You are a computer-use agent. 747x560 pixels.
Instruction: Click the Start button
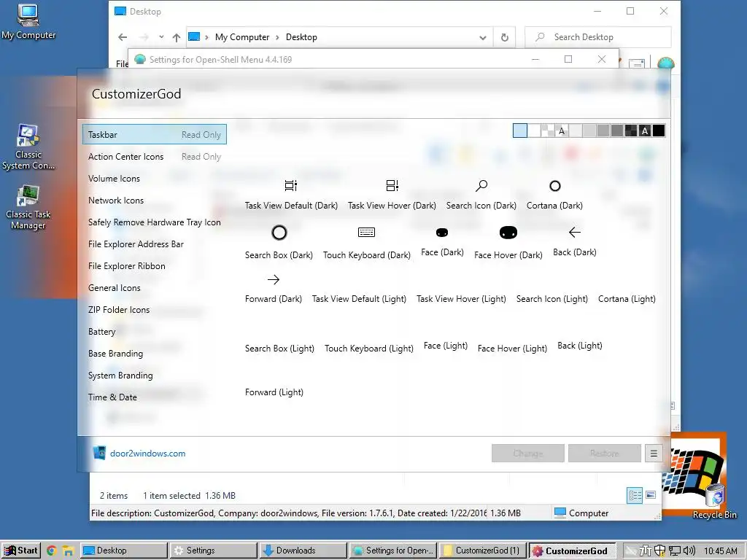pyautogui.click(x=21, y=551)
